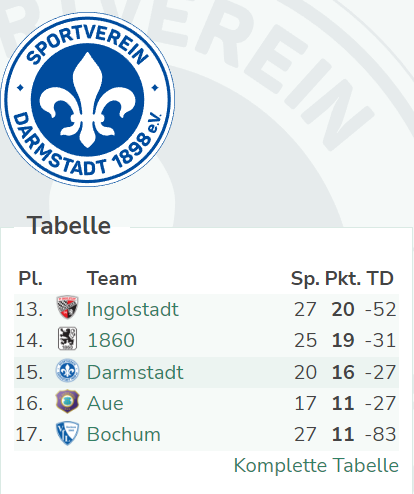
Task: Open the Komplette Tabelle link
Action: tap(316, 465)
